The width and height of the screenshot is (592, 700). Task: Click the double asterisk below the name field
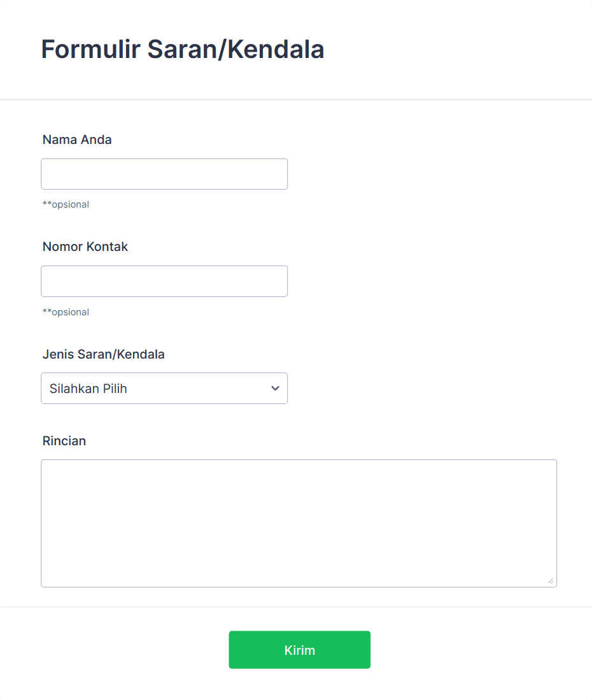(x=46, y=204)
